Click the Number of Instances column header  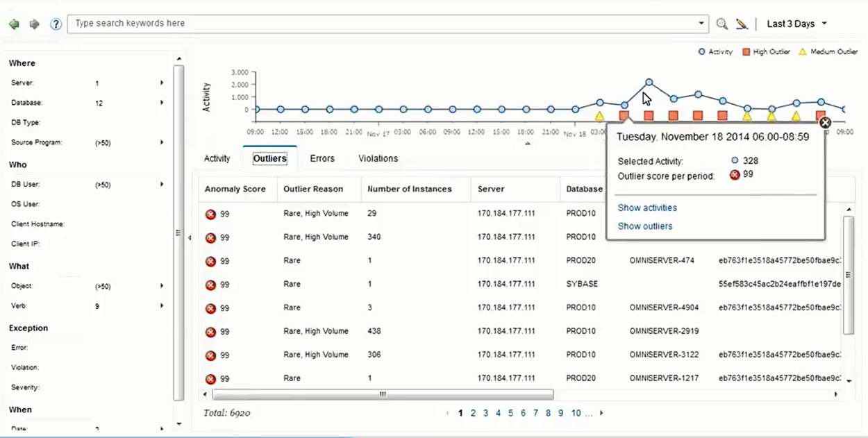415,189
